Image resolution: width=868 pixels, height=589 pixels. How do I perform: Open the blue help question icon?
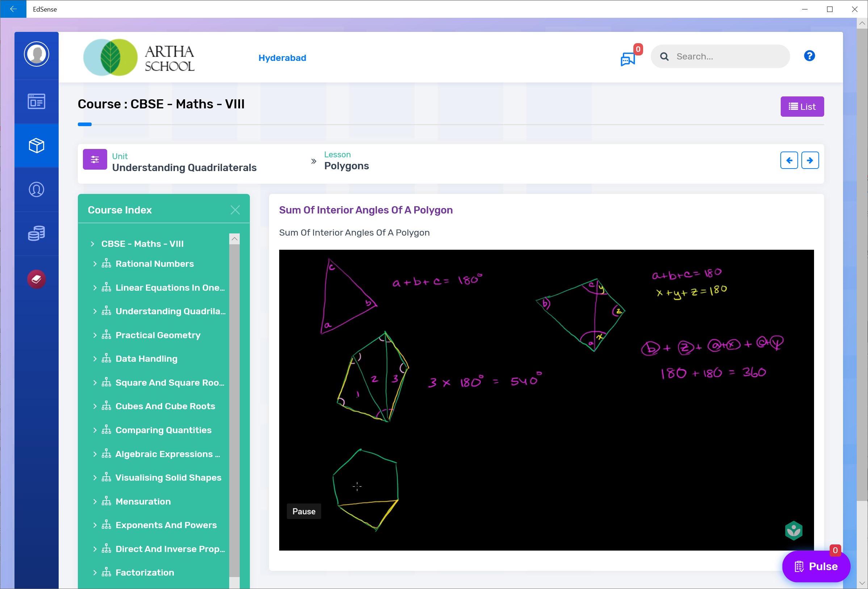pos(809,56)
